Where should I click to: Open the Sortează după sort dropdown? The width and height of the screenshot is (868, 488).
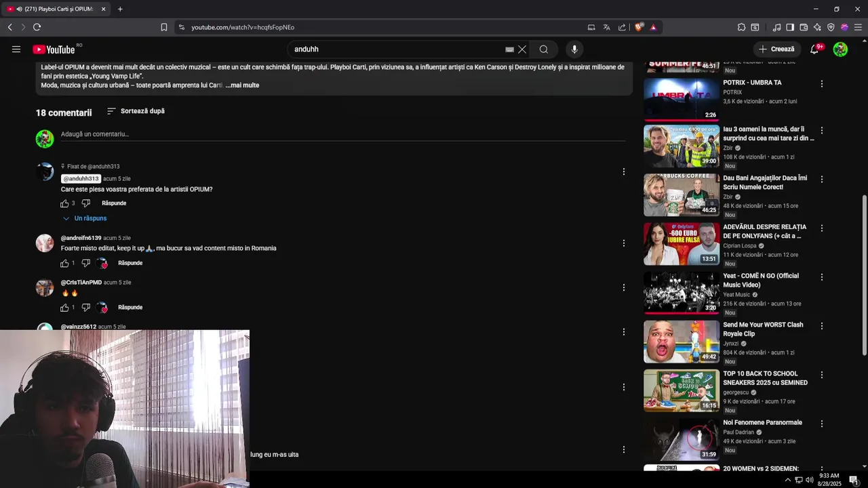click(x=136, y=111)
